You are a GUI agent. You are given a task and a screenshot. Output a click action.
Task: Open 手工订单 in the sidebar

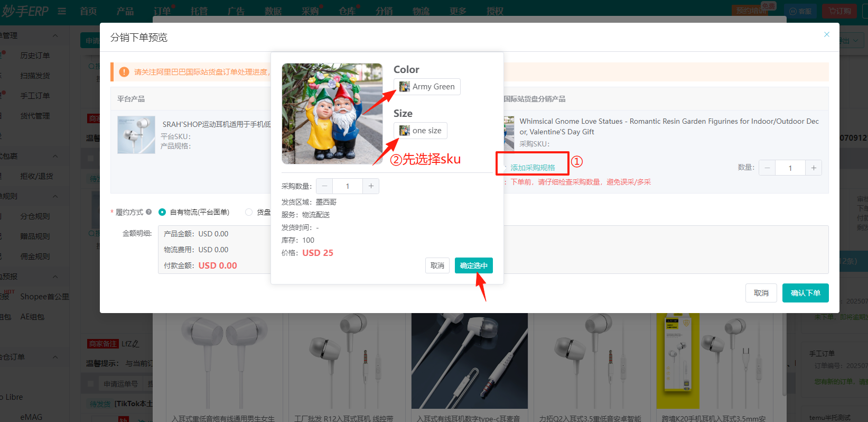35,96
